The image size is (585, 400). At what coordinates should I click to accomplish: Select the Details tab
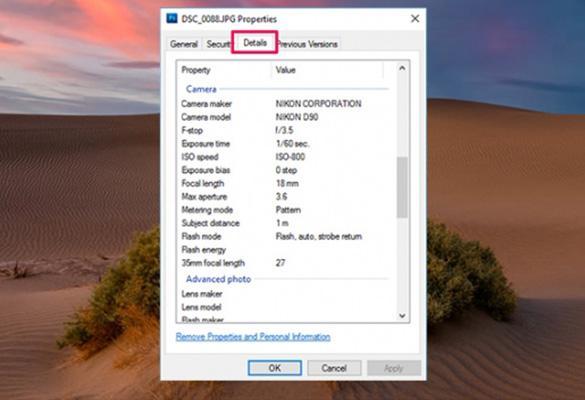[x=255, y=43]
